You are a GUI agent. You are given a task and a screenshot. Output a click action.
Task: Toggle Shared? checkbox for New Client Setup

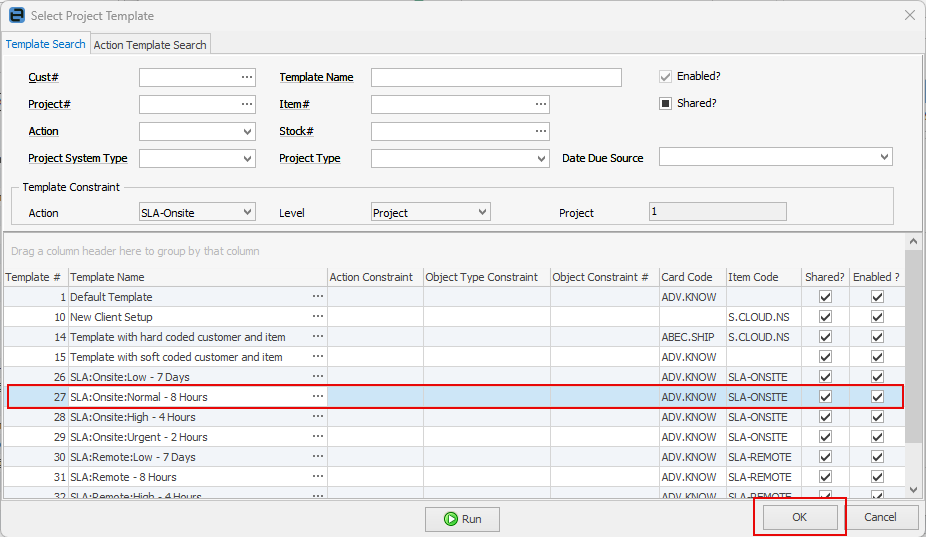point(826,317)
